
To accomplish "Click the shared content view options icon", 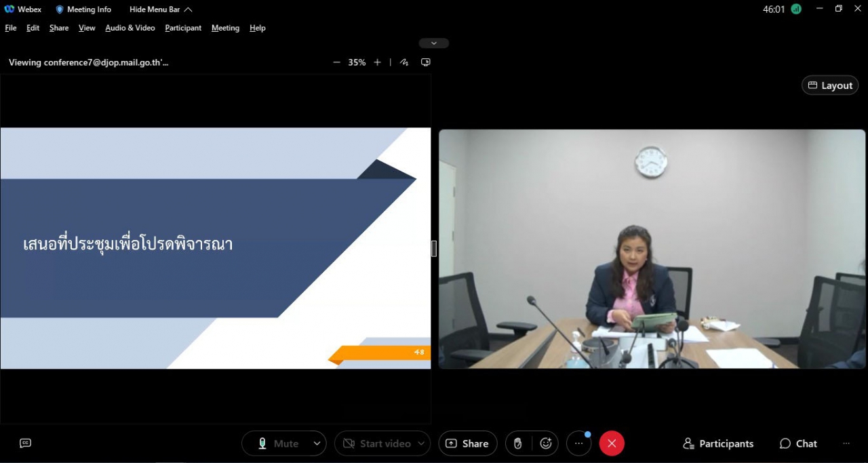I will pyautogui.click(x=426, y=62).
